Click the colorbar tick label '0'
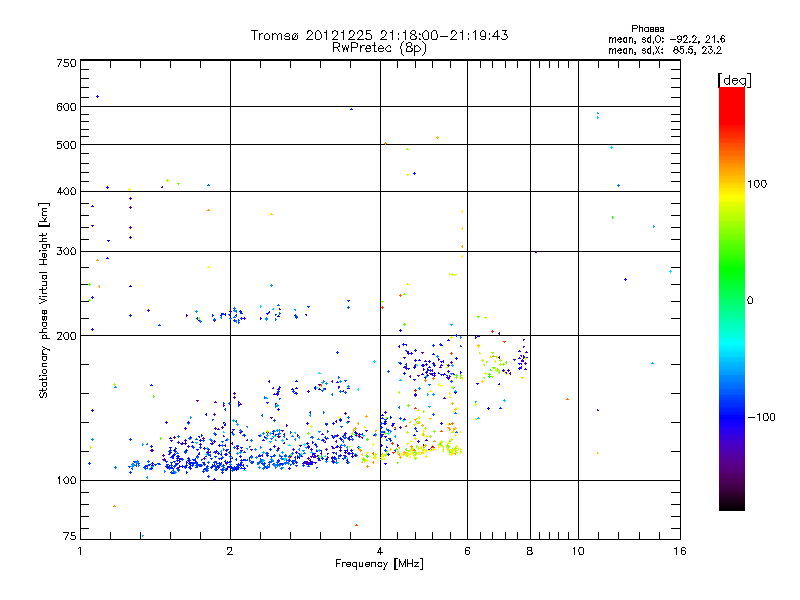Viewport: 800px width, 600px height. [x=750, y=301]
